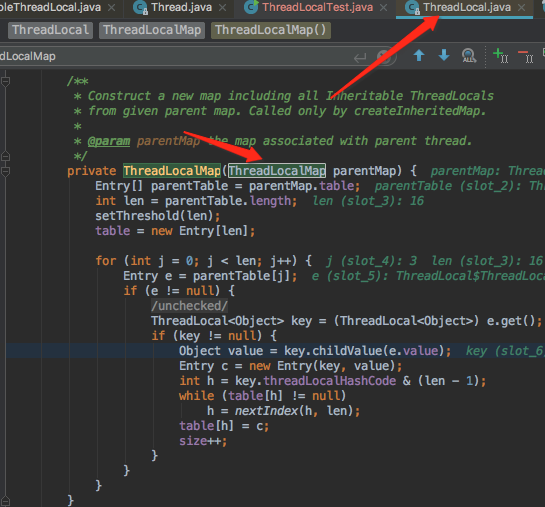Image resolution: width=545 pixels, height=507 pixels.
Task: Click the 'size++;' statement
Action: (x=203, y=441)
